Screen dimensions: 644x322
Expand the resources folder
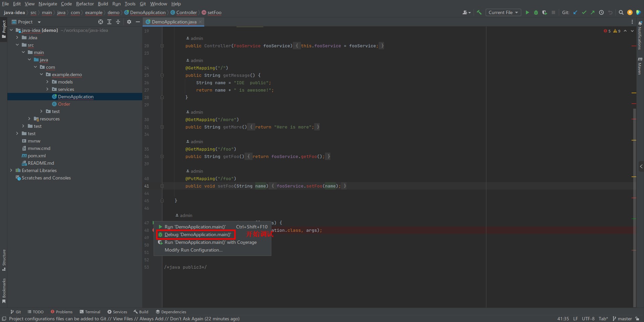coord(30,119)
